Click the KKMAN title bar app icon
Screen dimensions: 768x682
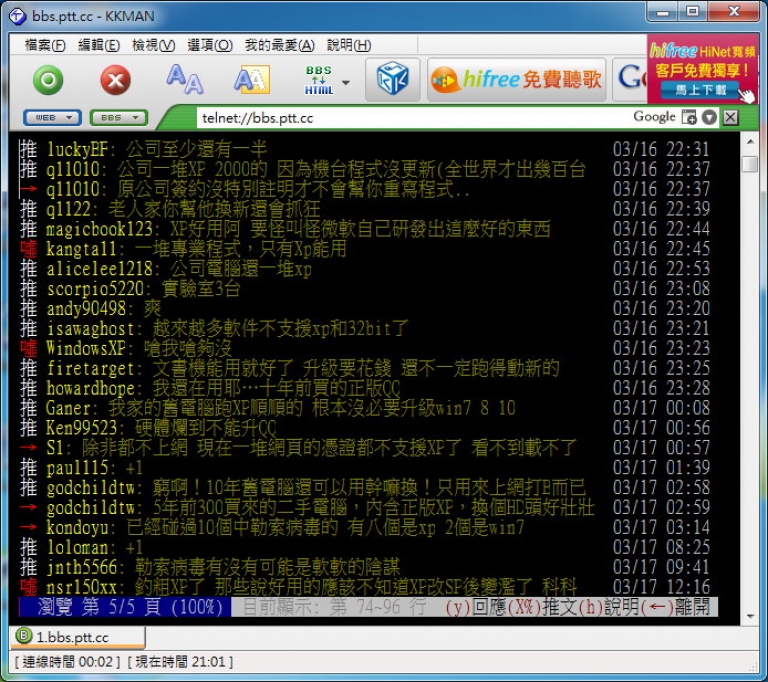[x=17, y=16]
